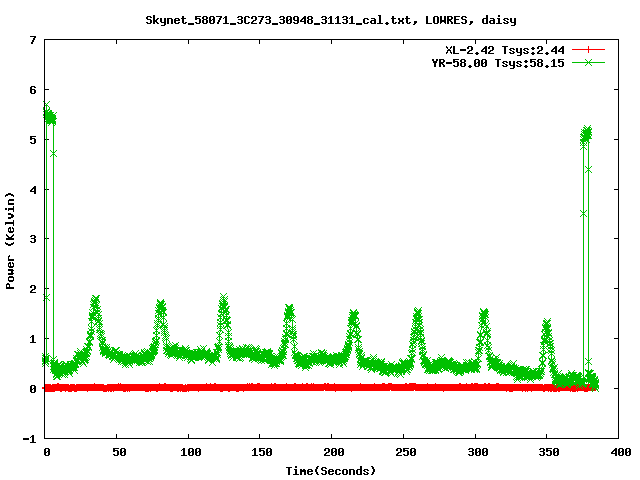Click the red legend line sample marker
640x480 pixels.
[588, 50]
